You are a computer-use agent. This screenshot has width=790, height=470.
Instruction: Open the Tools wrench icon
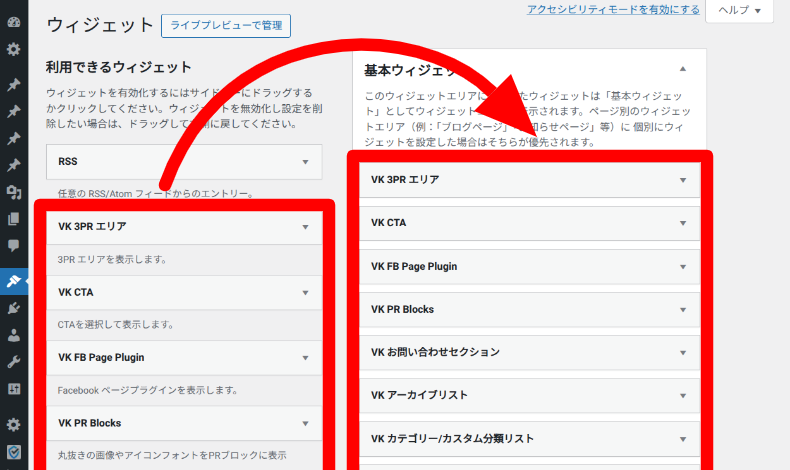pyautogui.click(x=14, y=362)
